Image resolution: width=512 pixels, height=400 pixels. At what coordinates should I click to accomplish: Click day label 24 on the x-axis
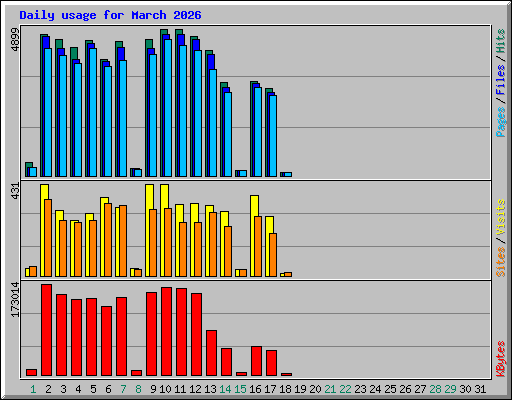375,389
